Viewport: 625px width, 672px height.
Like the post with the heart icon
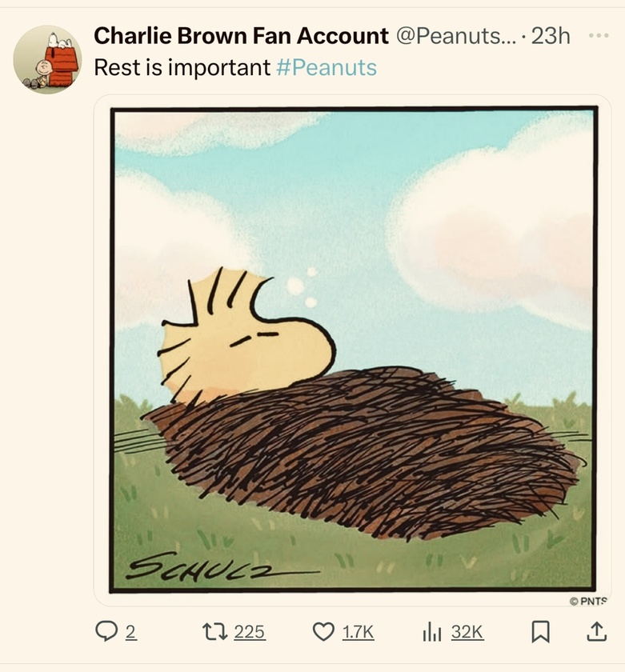(323, 632)
